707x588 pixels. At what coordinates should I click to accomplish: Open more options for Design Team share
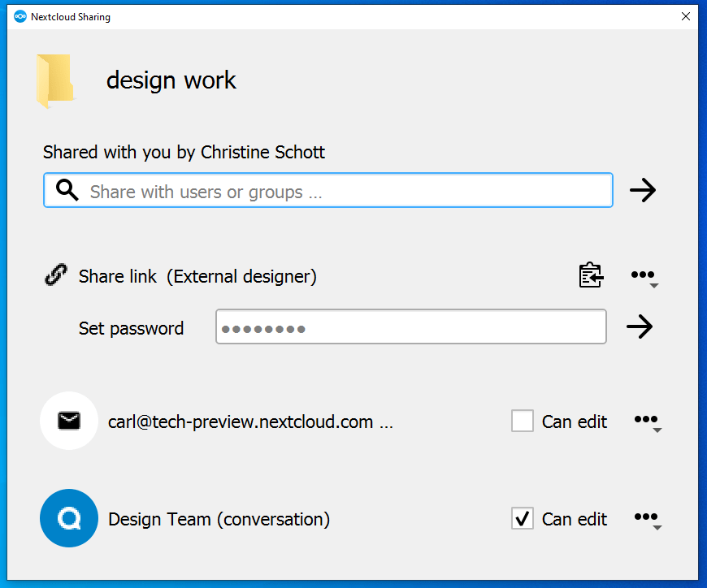[648, 519]
